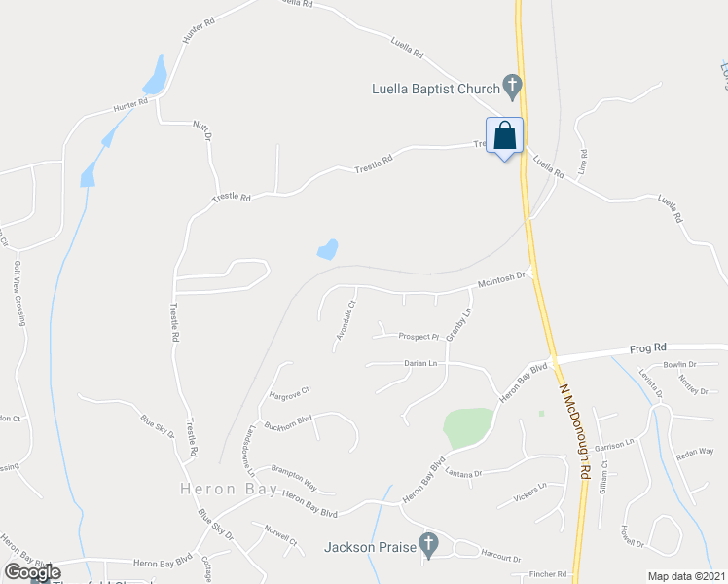Click the McIntosh Dr street label
728x584 pixels.
(x=501, y=279)
